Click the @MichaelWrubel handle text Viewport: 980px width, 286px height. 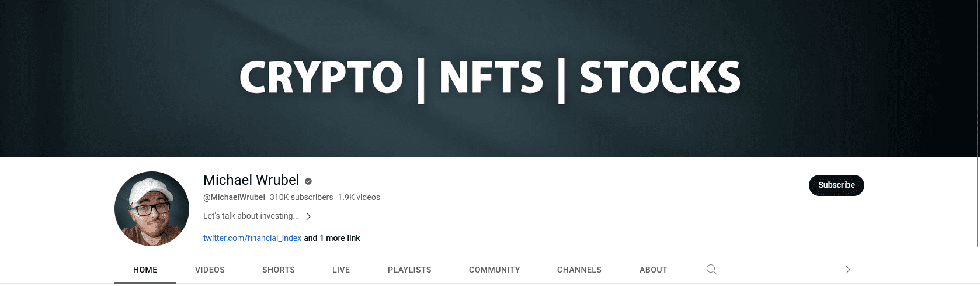[x=234, y=197]
